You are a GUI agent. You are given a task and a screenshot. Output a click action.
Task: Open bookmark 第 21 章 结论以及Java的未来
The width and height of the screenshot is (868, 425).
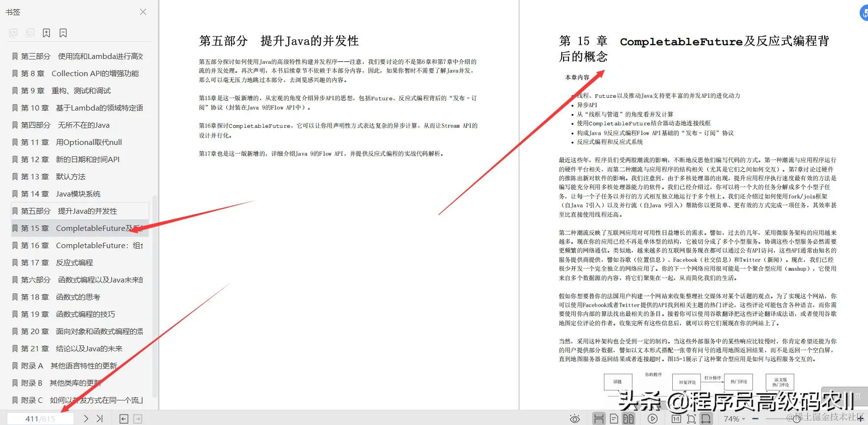tap(80, 348)
